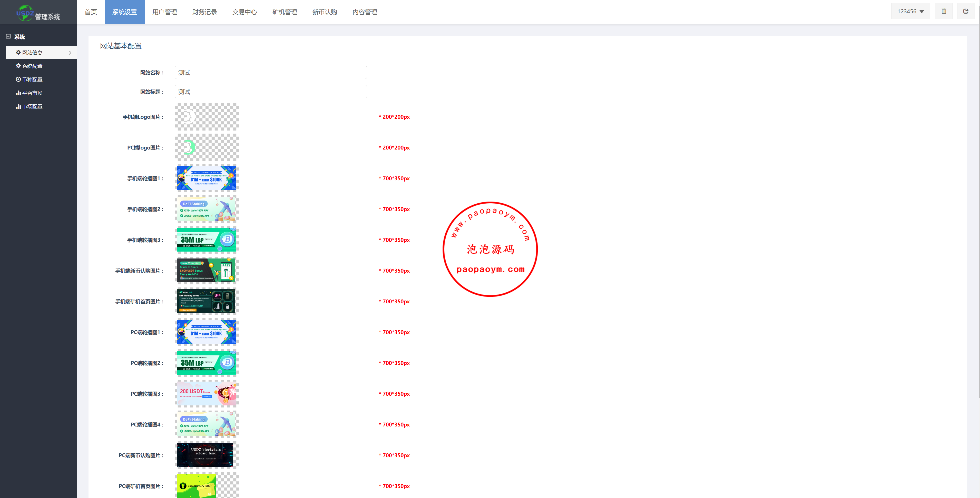
Task: Click the gear icon beside 系统配置
Action: pyautogui.click(x=18, y=66)
